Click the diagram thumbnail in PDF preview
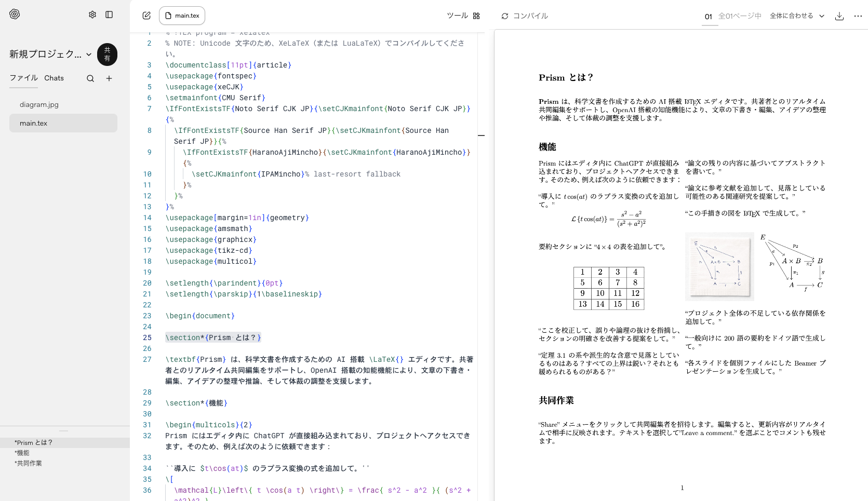 tap(719, 266)
